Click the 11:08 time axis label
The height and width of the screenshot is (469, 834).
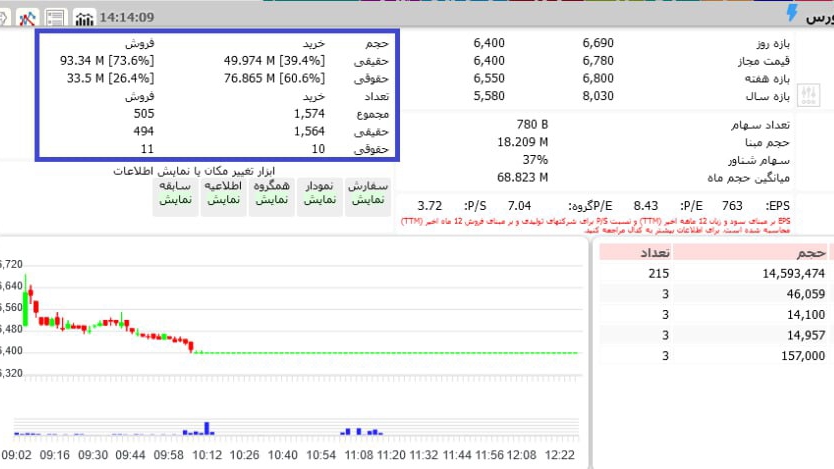click(x=359, y=455)
